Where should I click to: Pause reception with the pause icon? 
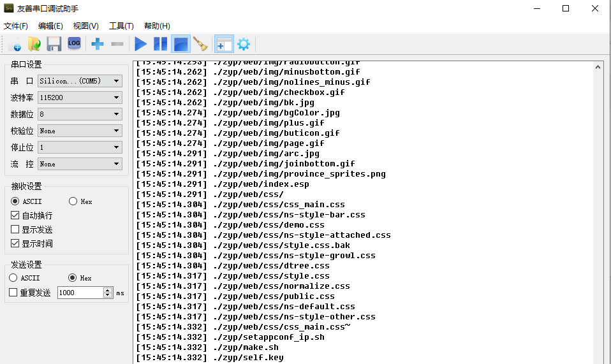(160, 44)
